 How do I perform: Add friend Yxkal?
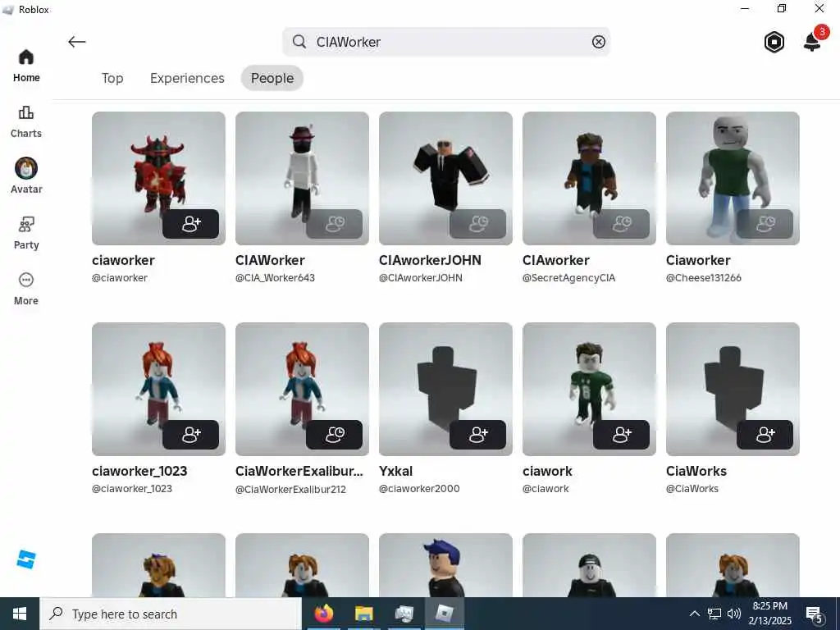point(478,435)
